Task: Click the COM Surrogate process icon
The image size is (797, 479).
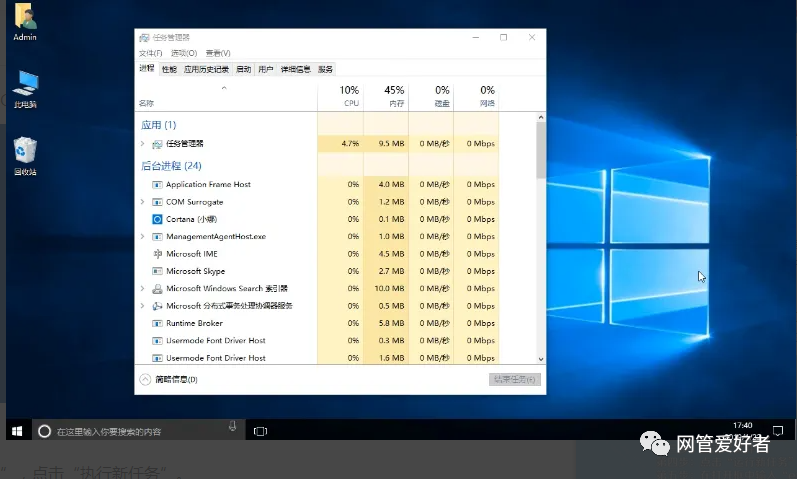Action: [x=157, y=202]
